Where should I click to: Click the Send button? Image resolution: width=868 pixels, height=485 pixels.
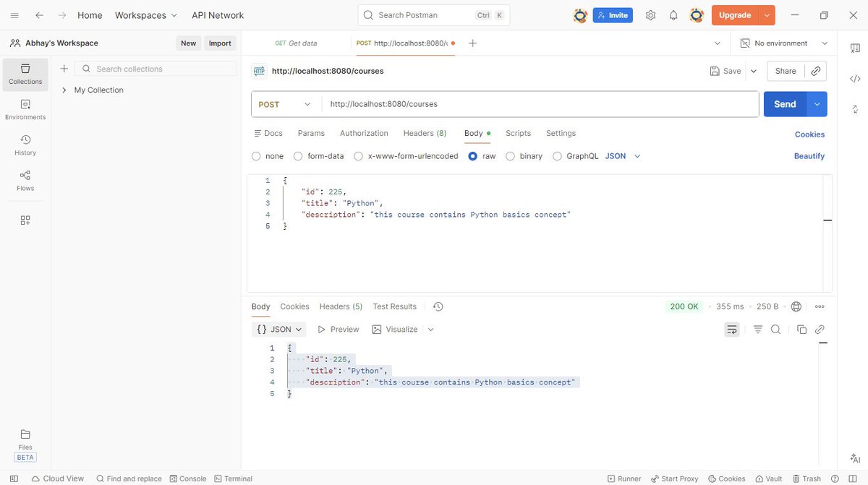click(x=785, y=104)
